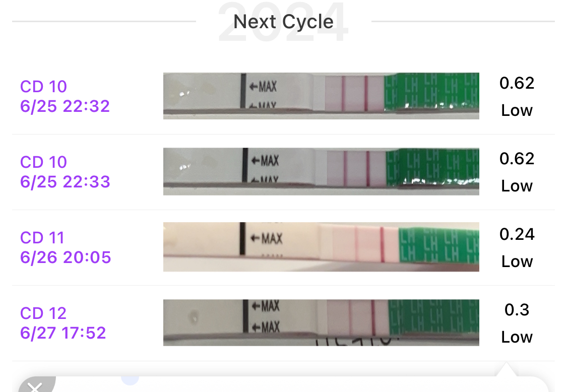The height and width of the screenshot is (392, 567).
Task: Click the Low result under 0.3
Action: (517, 337)
